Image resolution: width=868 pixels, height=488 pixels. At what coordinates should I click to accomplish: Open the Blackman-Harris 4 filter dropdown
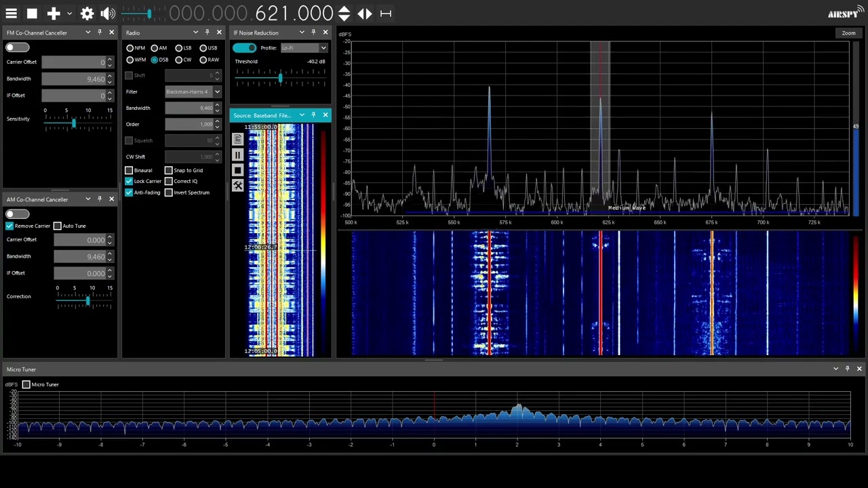(193, 91)
